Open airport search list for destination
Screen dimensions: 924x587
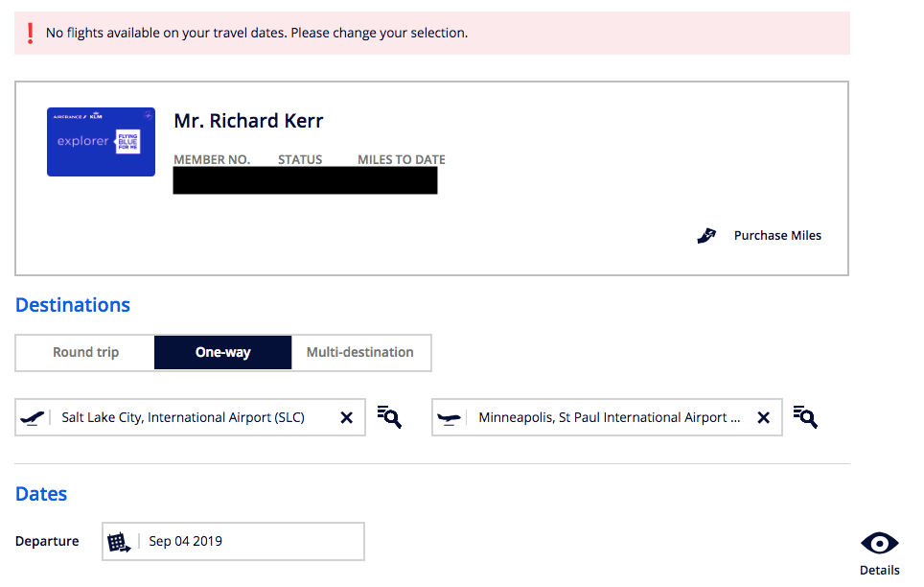[805, 417]
